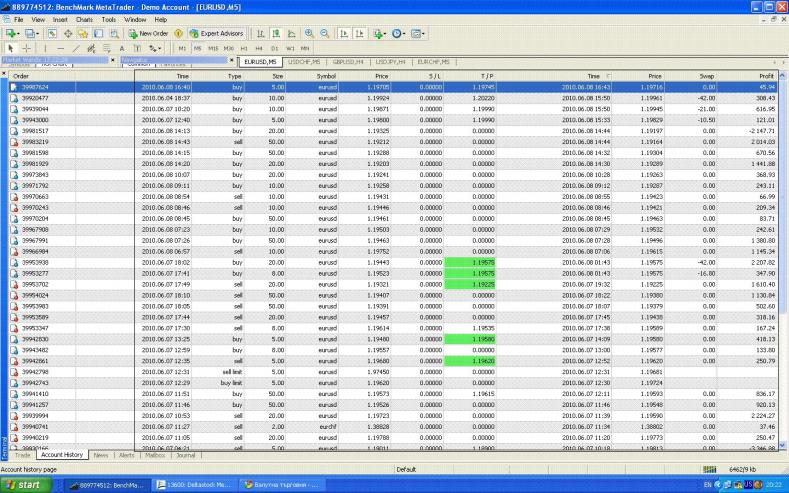Open the arrows objects dropdown

154,48
